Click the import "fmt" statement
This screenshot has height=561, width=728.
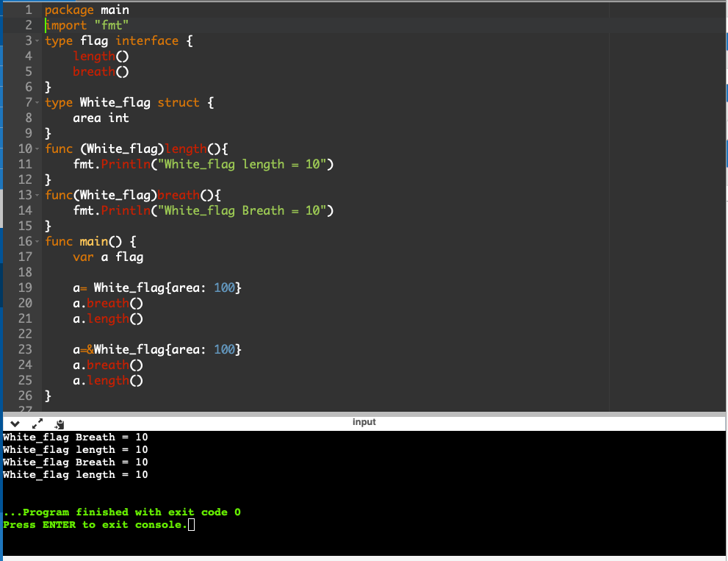86,24
